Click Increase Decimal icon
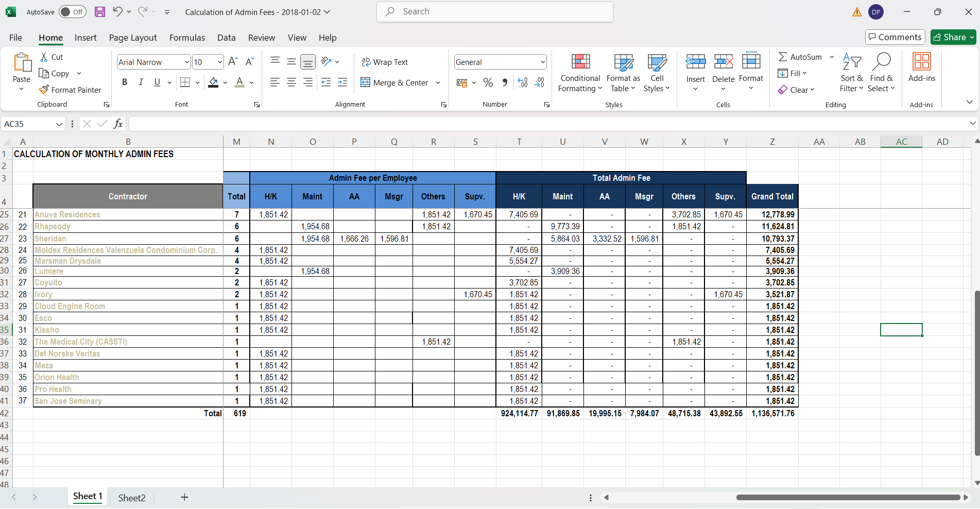 pos(523,82)
